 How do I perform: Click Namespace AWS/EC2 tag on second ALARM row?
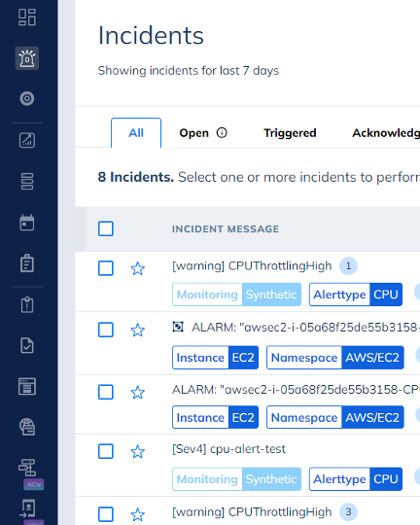(x=335, y=417)
